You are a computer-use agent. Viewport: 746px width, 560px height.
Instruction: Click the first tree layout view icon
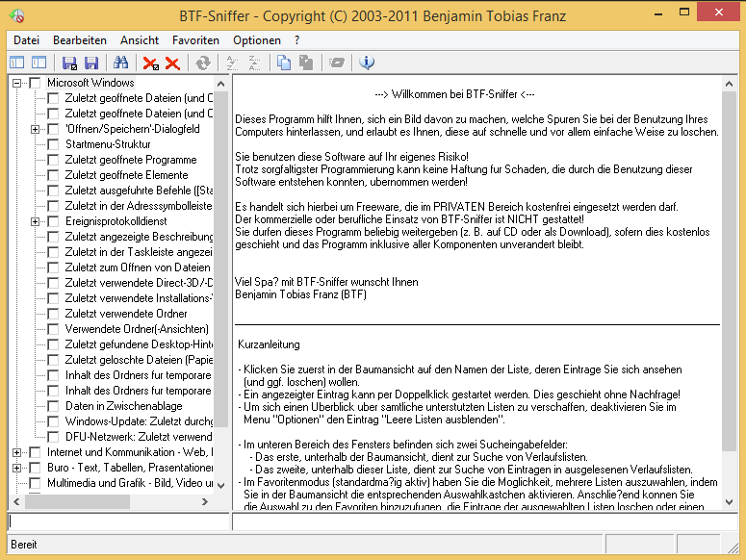click(17, 63)
